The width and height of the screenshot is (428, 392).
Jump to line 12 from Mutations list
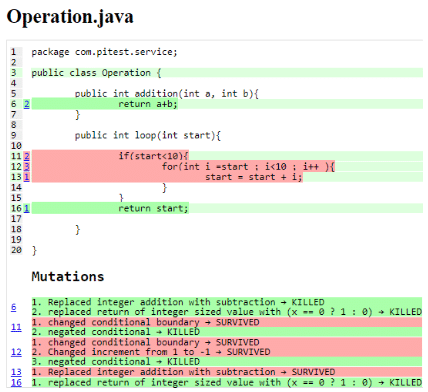point(16,352)
